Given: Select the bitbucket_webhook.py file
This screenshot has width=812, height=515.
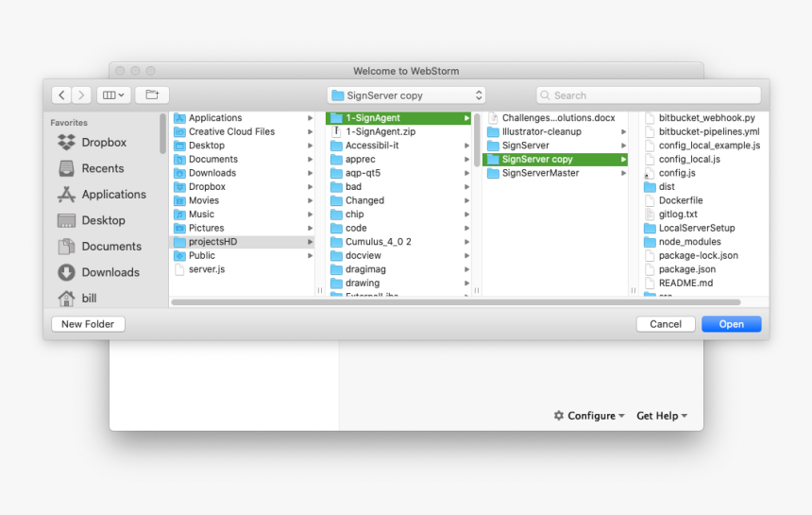Looking at the screenshot, I should (704, 118).
